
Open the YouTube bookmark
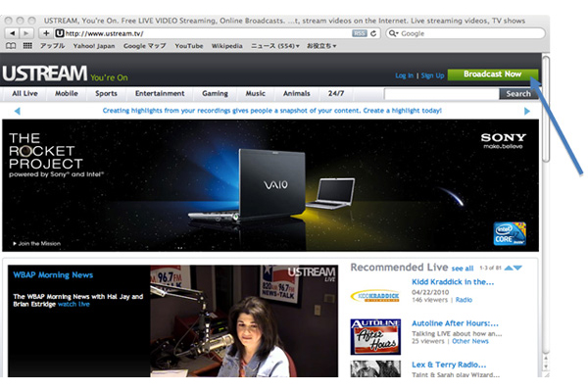tap(188, 46)
